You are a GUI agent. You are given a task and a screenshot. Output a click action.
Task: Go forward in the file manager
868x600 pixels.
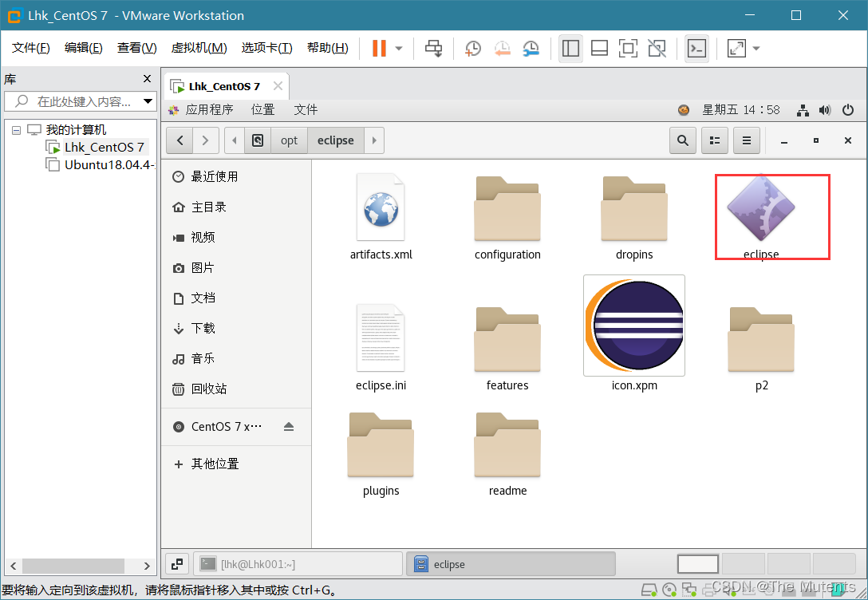[205, 140]
